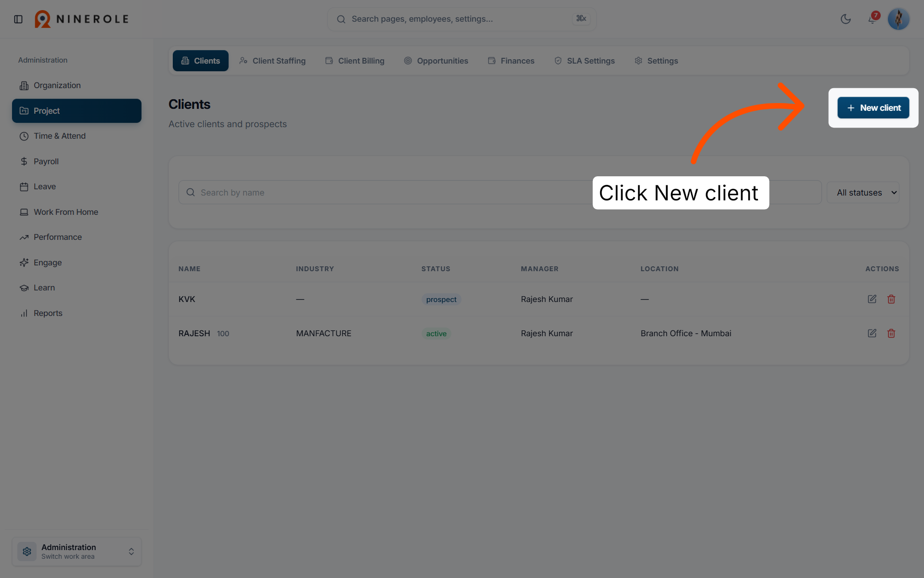
Task: Open the Organization section
Action: tap(77, 85)
